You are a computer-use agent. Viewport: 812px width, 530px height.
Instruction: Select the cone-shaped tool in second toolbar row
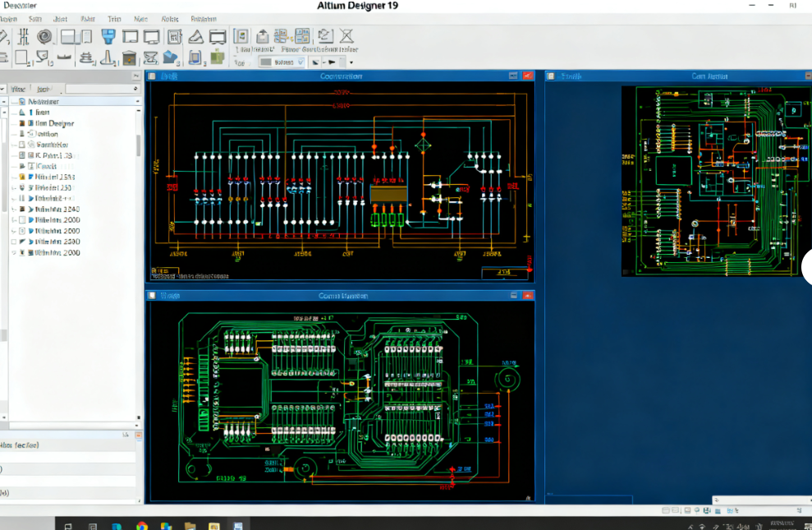(107, 58)
